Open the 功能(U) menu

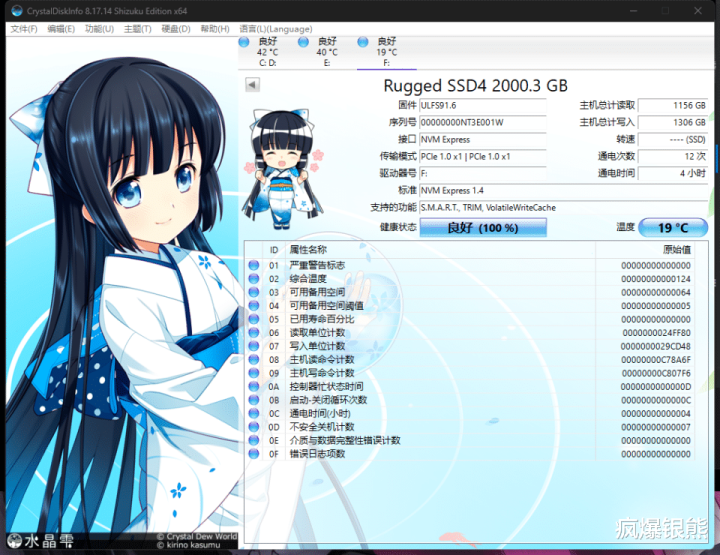[x=99, y=29]
